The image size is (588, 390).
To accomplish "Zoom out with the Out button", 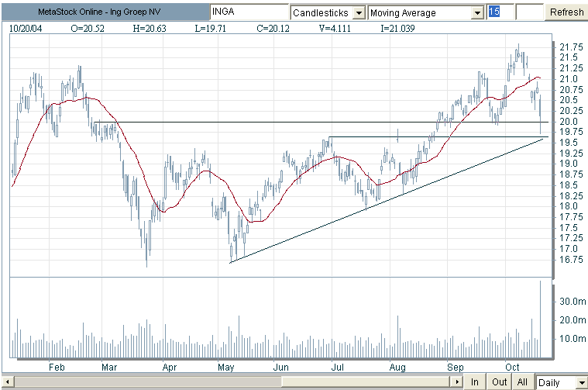I will 499,381.
